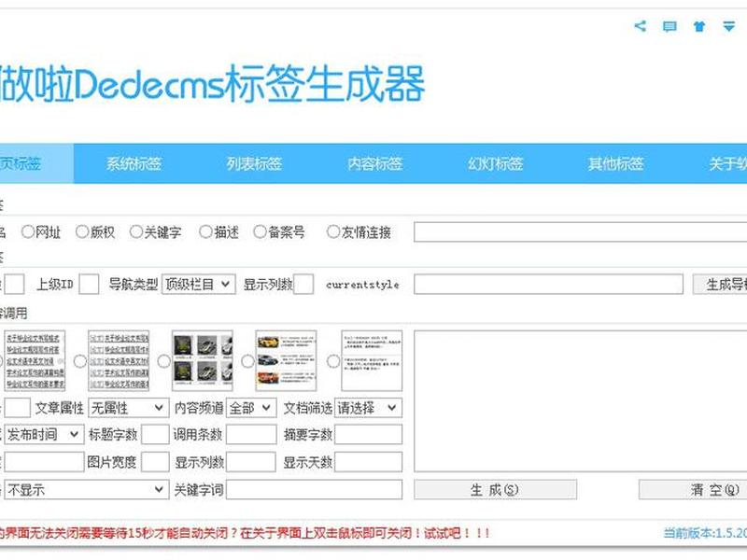Switch to the 幻灯标签 tab
Screen dimensions: 747x560
pyautogui.click(x=496, y=164)
